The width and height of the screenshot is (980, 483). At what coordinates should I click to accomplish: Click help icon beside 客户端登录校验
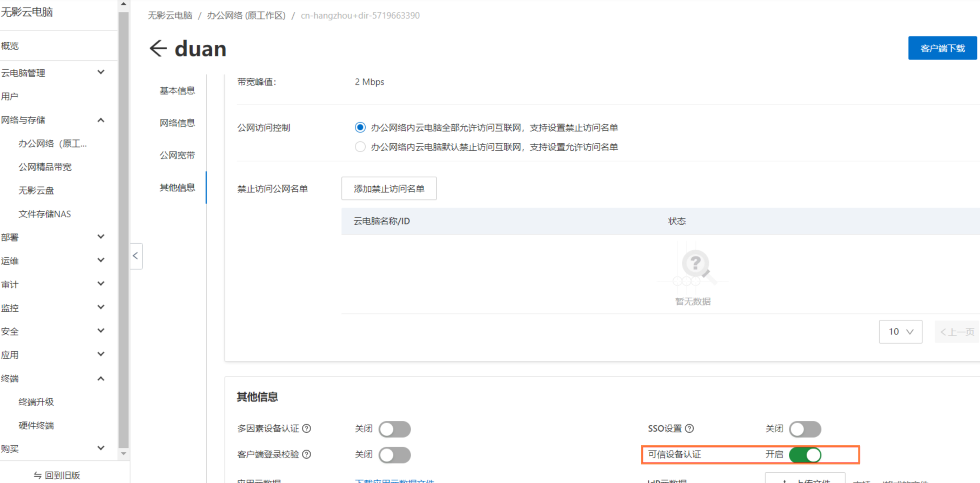[x=307, y=454]
